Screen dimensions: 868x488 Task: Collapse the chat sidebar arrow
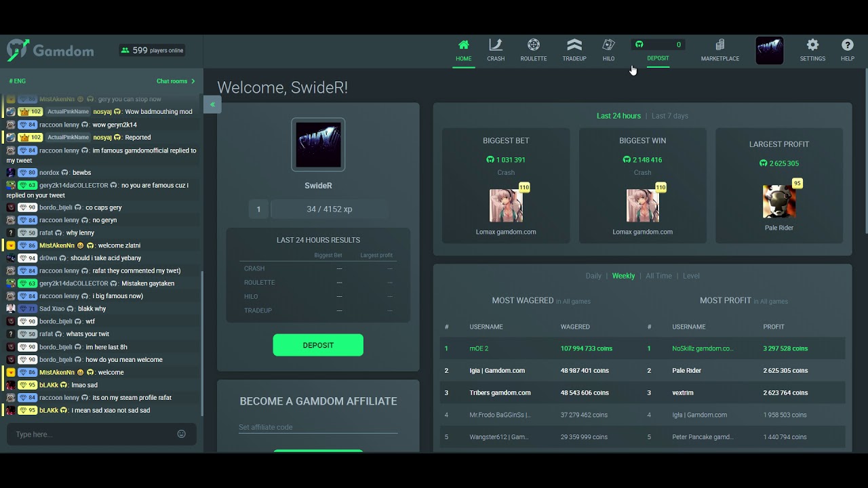click(212, 104)
